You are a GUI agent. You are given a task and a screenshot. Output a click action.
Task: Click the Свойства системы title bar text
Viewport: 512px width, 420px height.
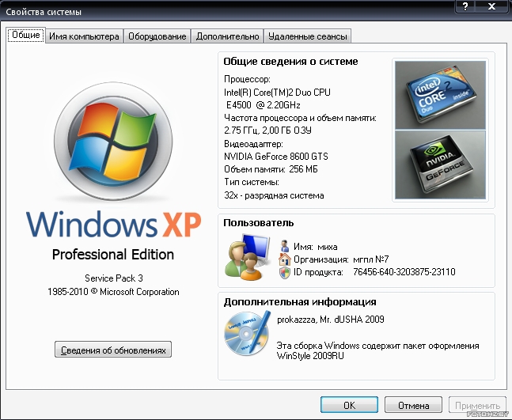click(44, 12)
